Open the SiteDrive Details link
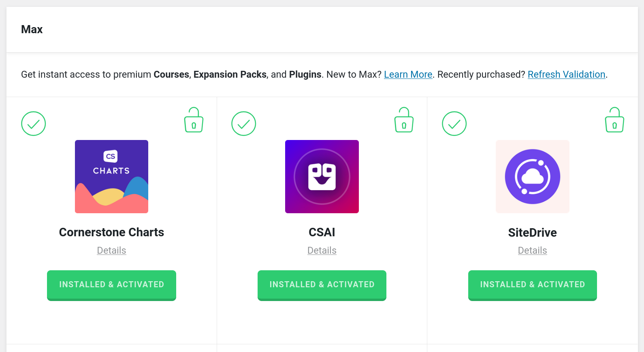644x352 pixels. point(532,250)
